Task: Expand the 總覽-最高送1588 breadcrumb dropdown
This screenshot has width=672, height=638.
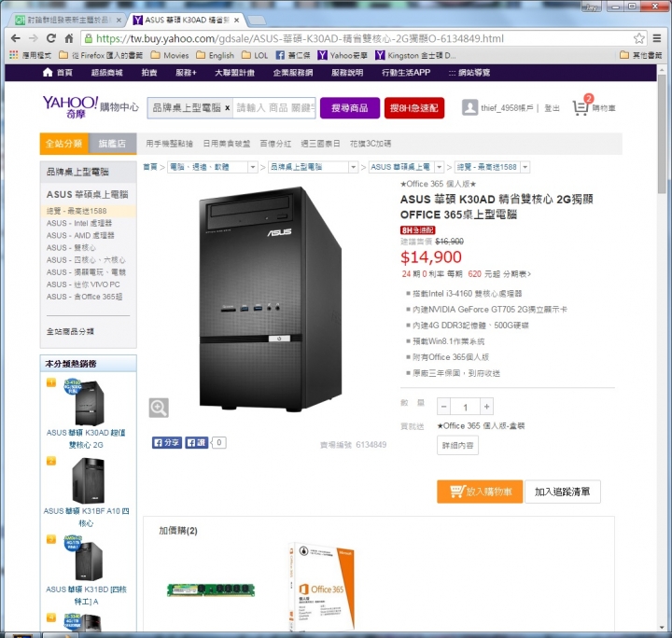Action: tap(525, 167)
